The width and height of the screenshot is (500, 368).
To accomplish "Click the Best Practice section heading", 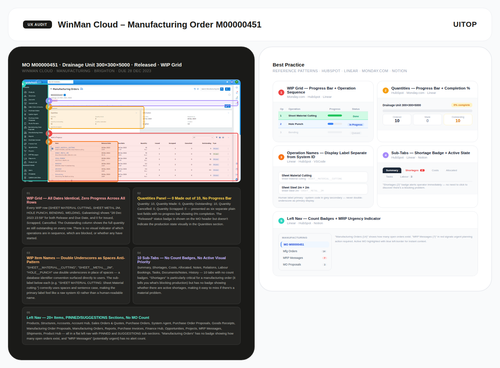I will tap(288, 65).
